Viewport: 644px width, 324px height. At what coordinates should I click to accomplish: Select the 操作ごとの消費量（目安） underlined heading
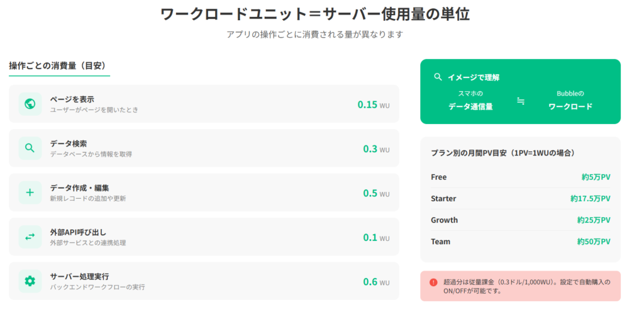point(57,65)
